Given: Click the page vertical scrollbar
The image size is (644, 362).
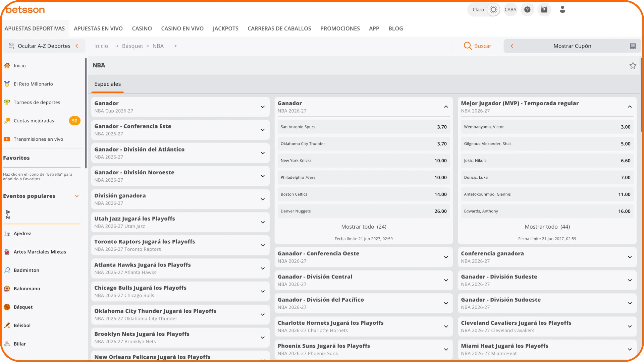Looking at the screenshot, I should [x=642, y=95].
